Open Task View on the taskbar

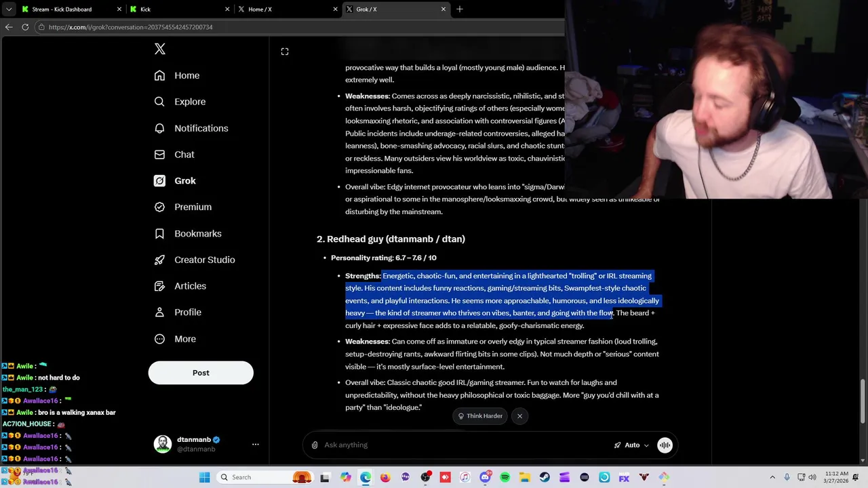(325, 477)
